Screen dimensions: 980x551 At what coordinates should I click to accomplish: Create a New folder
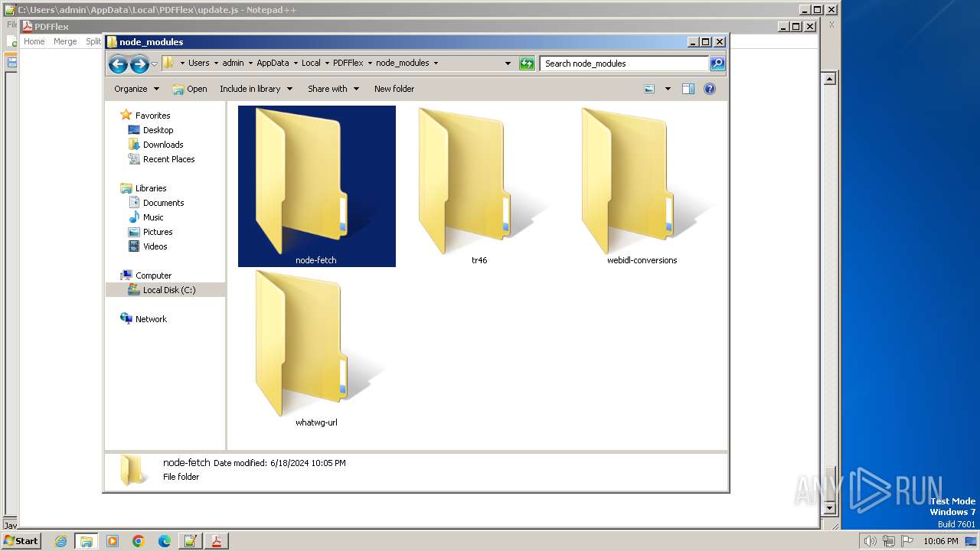tap(394, 89)
